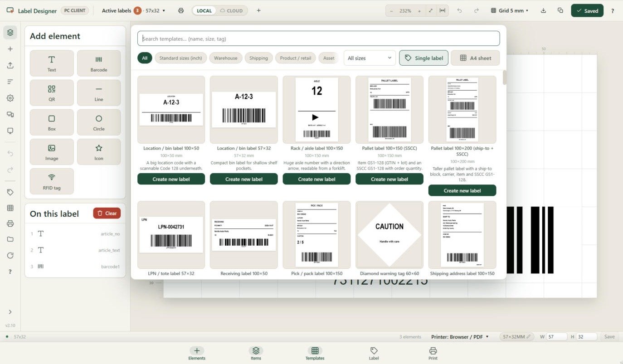Select the Diamond warning tag thumbnail

pos(389,235)
